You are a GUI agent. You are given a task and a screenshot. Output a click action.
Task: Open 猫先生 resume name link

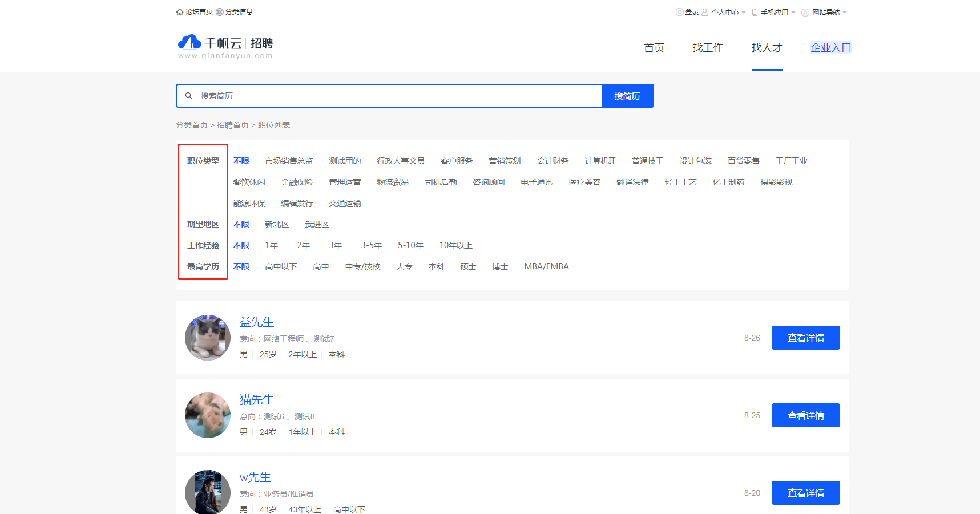pos(257,400)
